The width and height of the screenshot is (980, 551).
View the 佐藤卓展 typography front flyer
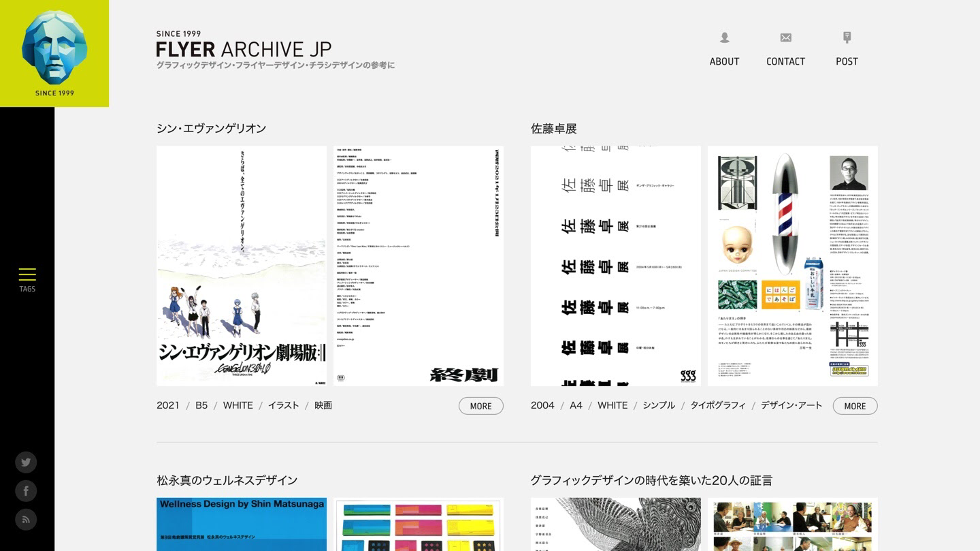pyautogui.click(x=616, y=266)
